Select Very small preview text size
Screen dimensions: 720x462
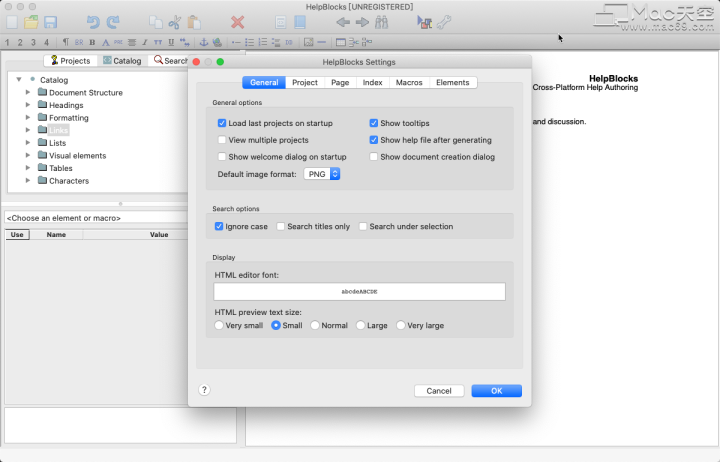click(219, 325)
